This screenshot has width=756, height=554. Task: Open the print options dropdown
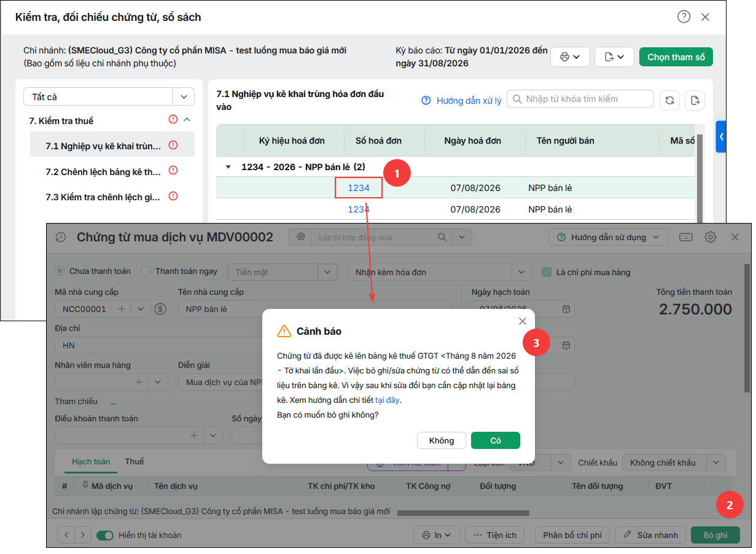point(570,57)
